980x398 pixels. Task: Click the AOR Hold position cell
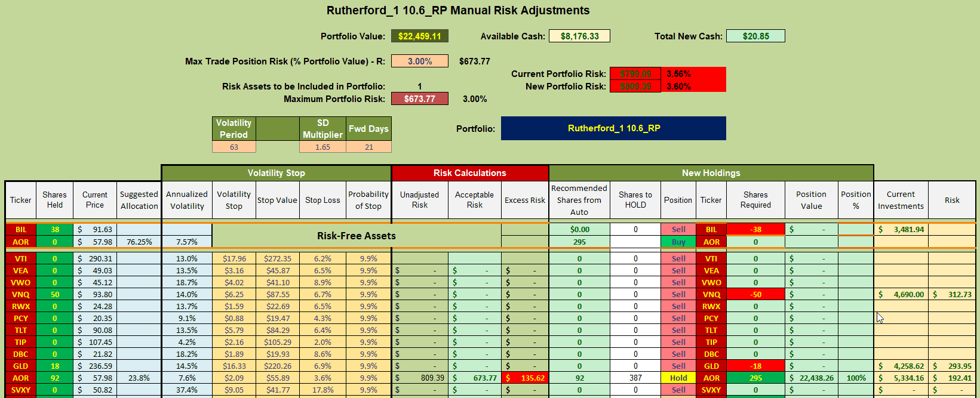tap(678, 378)
